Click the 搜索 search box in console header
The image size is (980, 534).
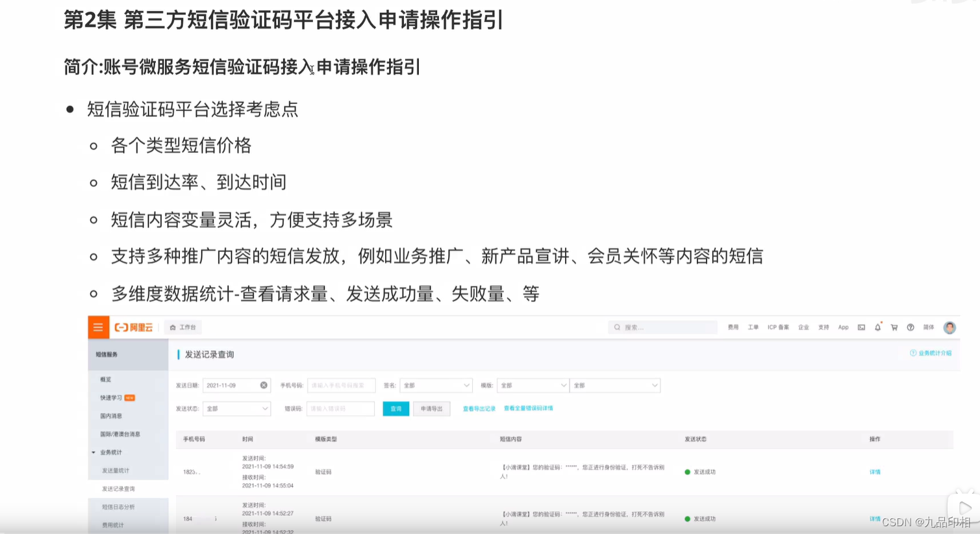pyautogui.click(x=662, y=327)
